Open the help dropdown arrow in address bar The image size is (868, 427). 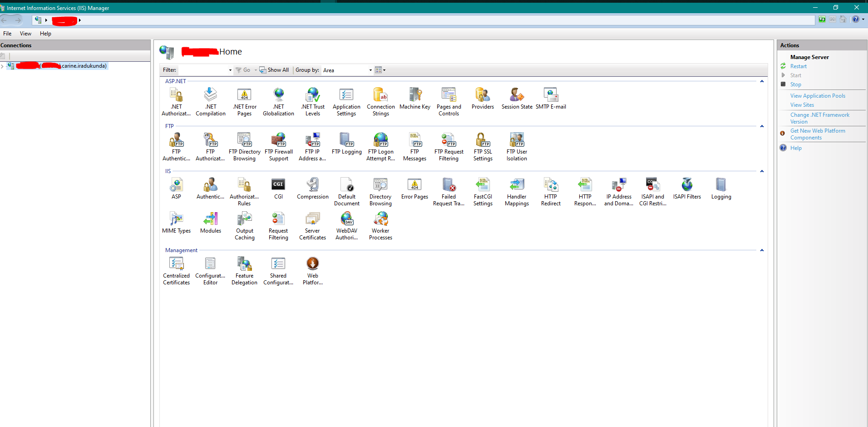(863, 20)
